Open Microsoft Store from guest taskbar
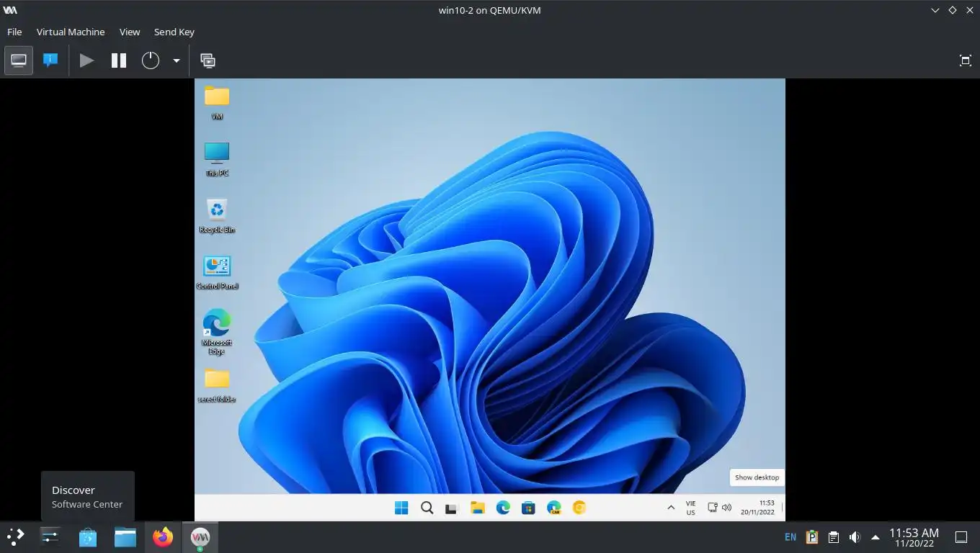 (528, 508)
